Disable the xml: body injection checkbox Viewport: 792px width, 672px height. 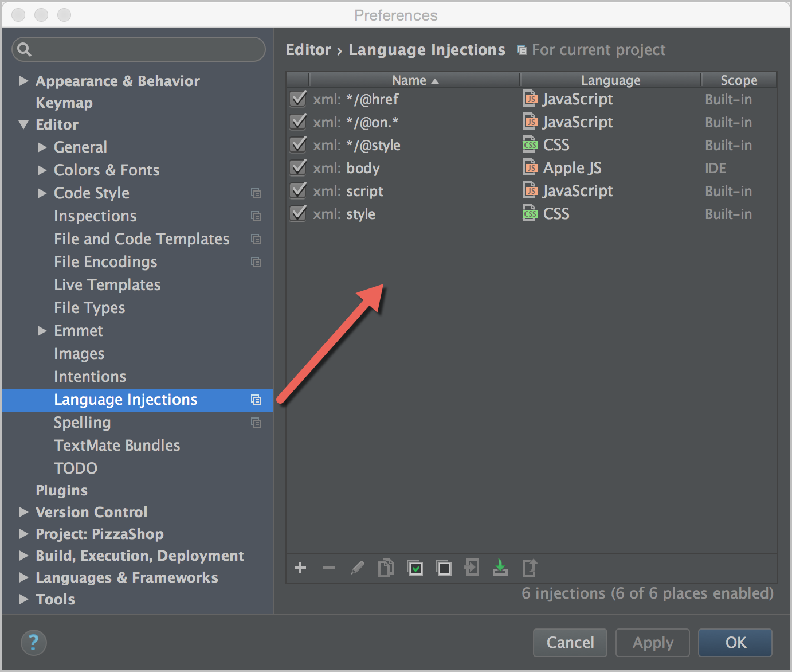pos(298,167)
